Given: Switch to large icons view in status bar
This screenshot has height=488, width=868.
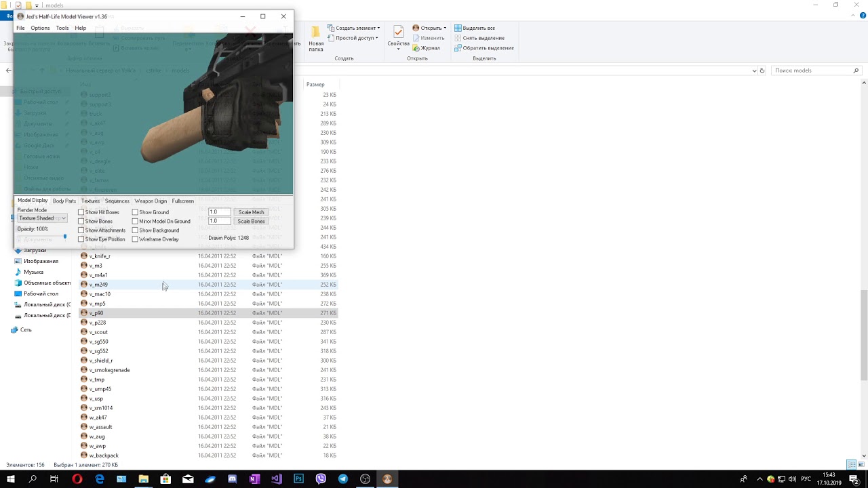Looking at the screenshot, I should (861, 464).
